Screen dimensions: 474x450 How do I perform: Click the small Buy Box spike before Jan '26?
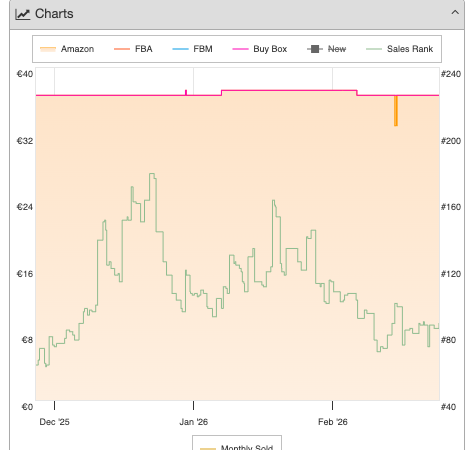(186, 92)
